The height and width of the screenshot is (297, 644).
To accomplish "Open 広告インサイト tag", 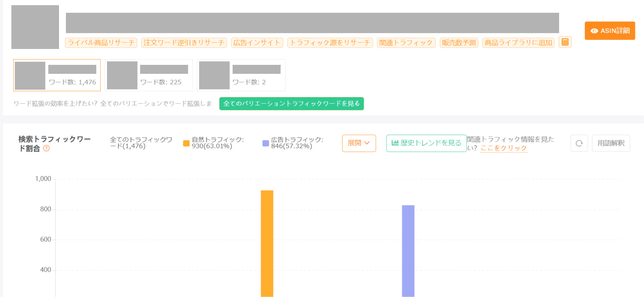I will tap(257, 43).
